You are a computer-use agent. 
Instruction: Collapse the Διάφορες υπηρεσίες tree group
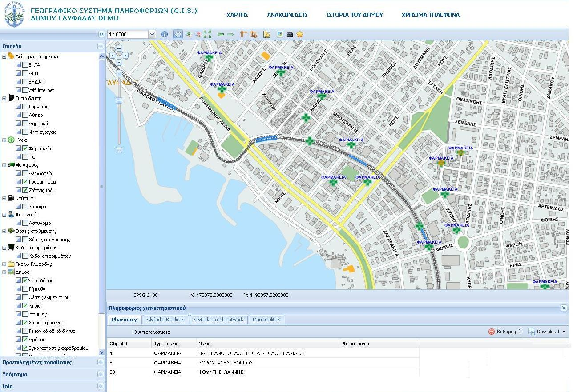pos(4,56)
